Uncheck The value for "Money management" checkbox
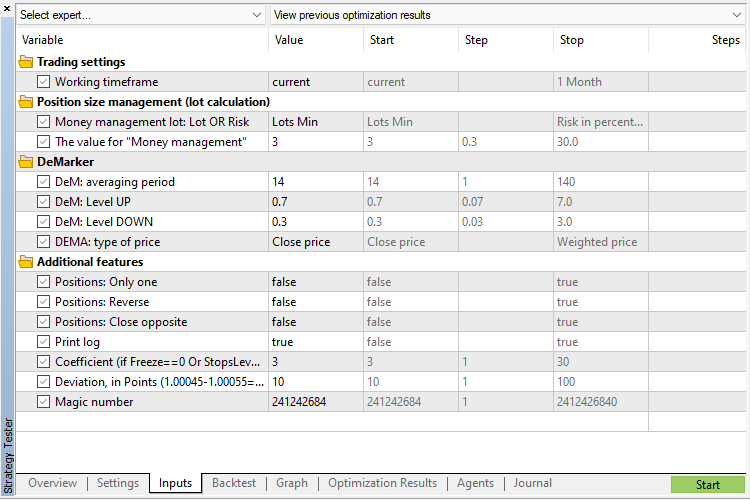The width and height of the screenshot is (750, 500). tap(43, 142)
